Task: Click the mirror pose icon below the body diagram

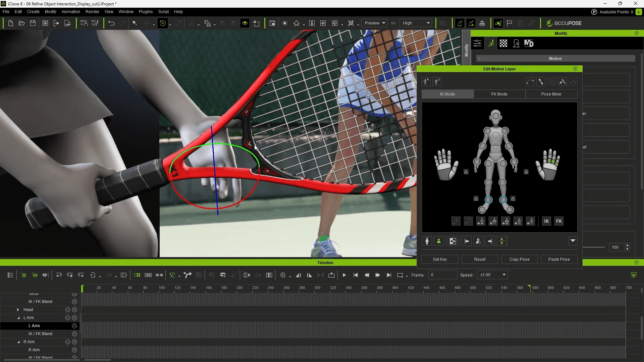Action: click(452, 241)
